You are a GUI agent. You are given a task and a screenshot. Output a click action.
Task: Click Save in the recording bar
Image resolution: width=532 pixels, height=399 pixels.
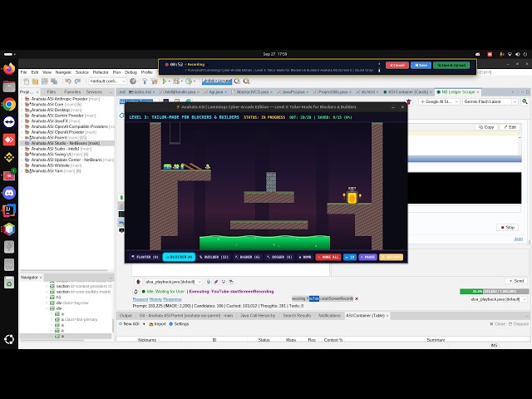[421, 65]
